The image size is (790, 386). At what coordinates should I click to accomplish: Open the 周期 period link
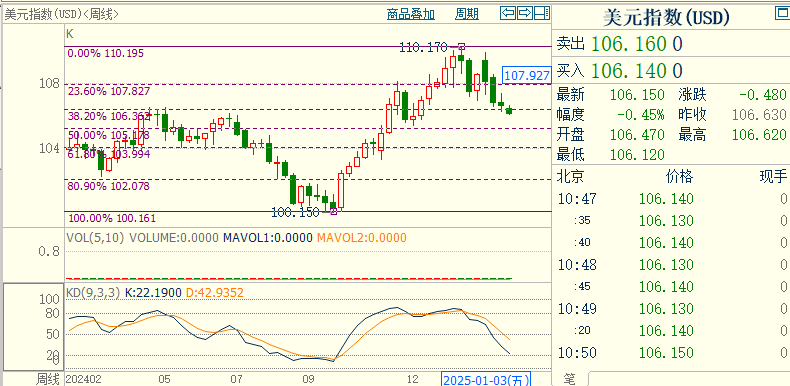(x=467, y=14)
